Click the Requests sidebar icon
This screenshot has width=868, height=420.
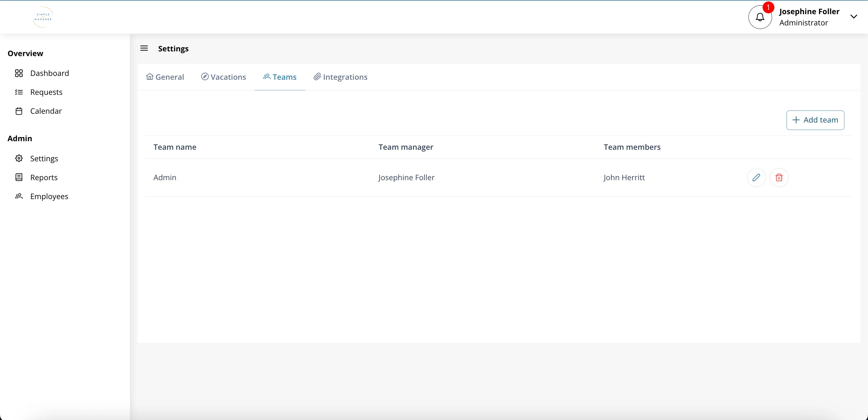point(19,92)
